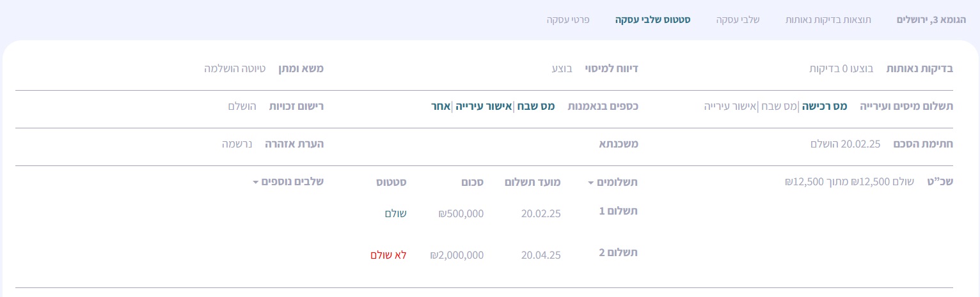
Task: Click מס שבח in תשלום מיסים ועירייה row
Action: click(778, 107)
